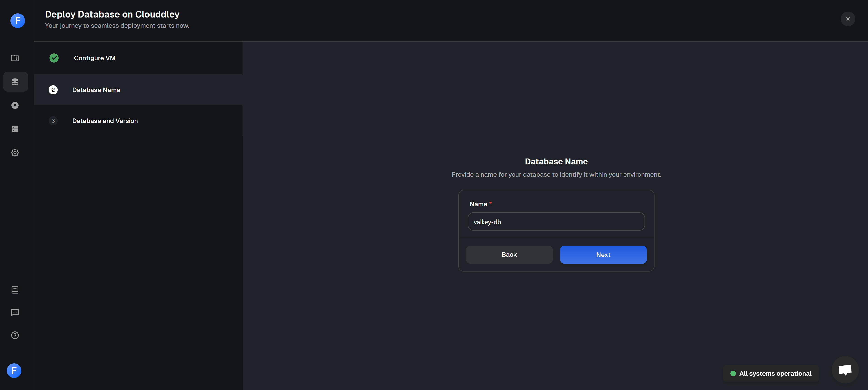
Task: Click the F logo at top of sidebar
Action: pos(17,20)
